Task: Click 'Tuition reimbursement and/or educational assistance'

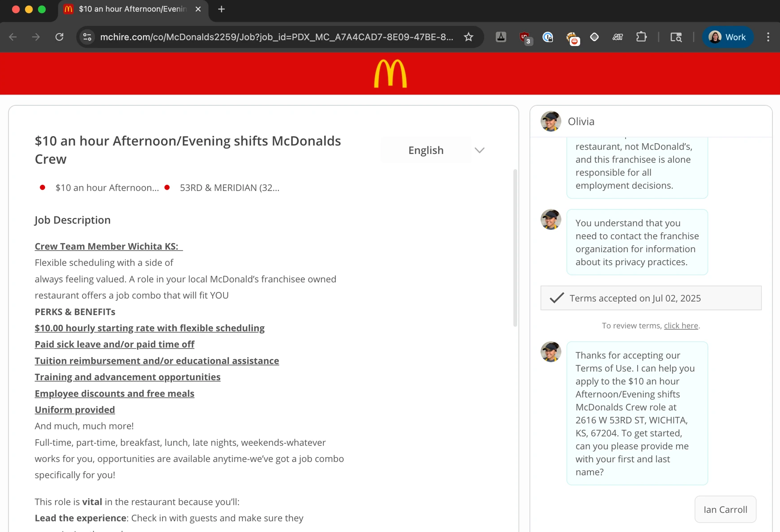Action: pos(157,361)
